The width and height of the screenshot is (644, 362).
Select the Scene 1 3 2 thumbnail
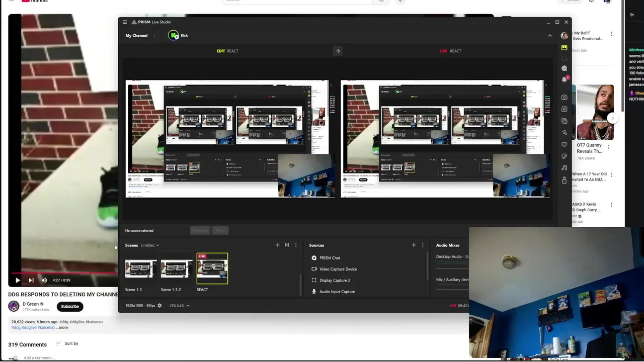pos(176,269)
